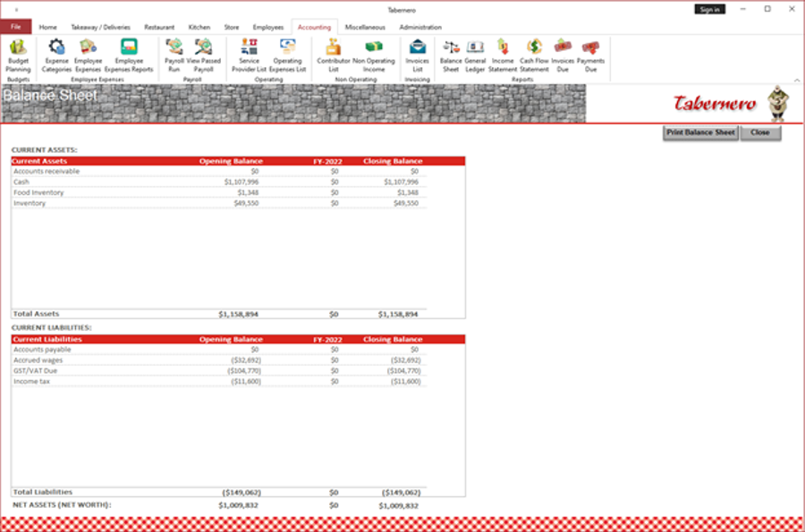Switch to the Kitchen tab
805x532 pixels.
(199, 27)
